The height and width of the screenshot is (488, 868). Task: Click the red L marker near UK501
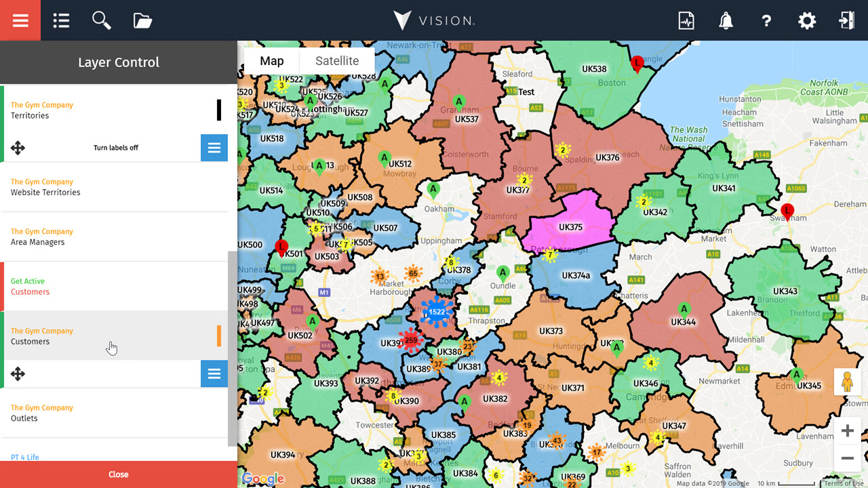point(281,247)
